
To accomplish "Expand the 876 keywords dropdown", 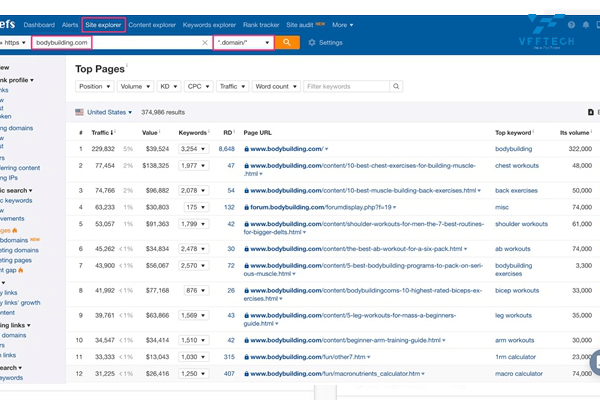I will click(196, 291).
